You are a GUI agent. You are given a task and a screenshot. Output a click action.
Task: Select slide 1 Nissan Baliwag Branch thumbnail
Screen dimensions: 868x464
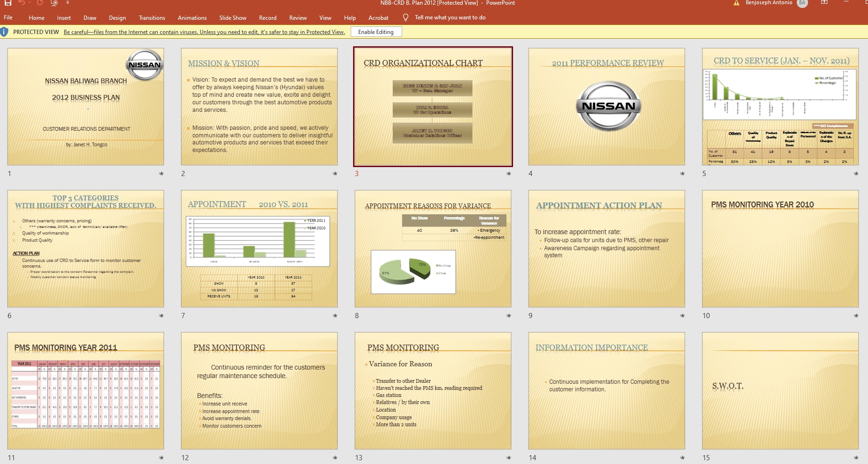point(85,106)
